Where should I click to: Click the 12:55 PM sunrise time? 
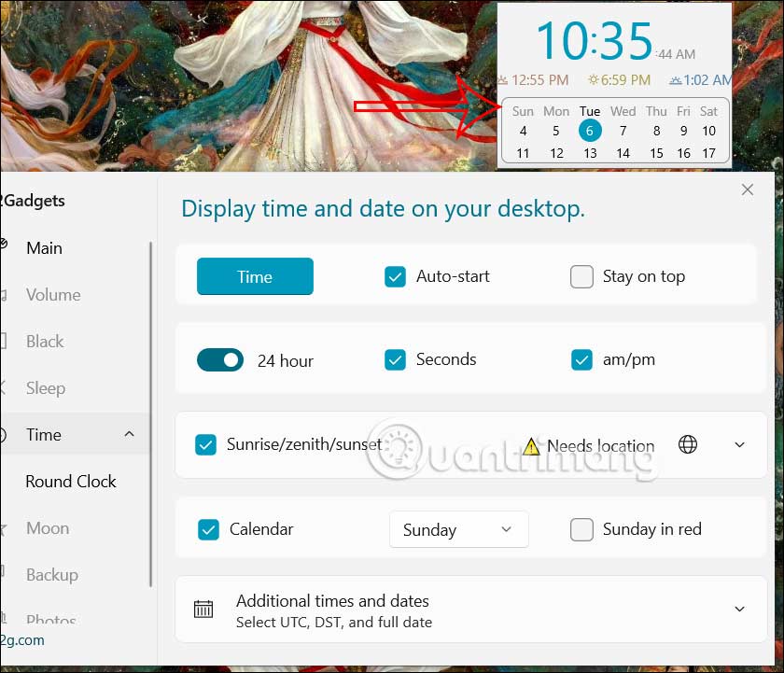[540, 80]
